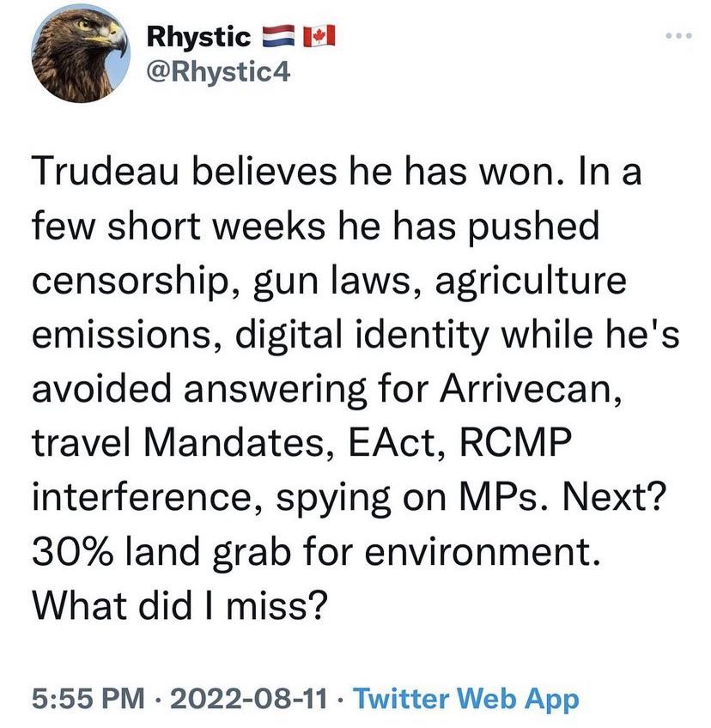Open the Rhystic display name profile
Screen dimensions: 711x728
(198, 37)
